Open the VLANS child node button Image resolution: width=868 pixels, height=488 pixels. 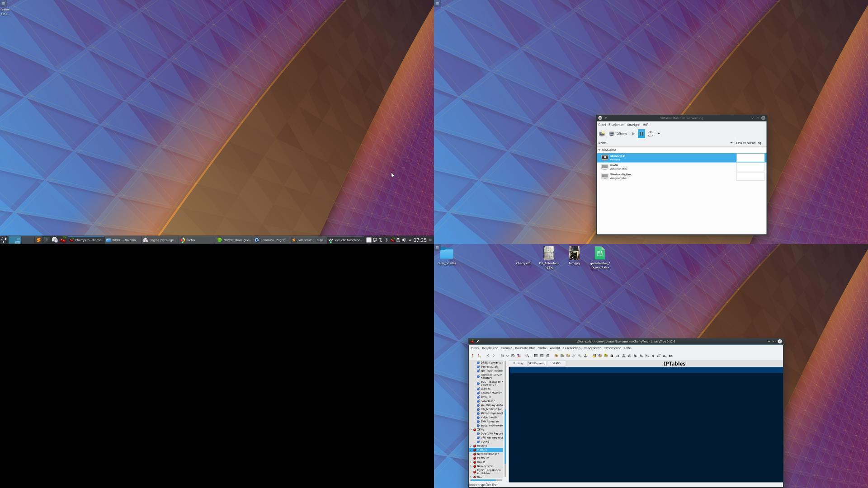point(556,363)
